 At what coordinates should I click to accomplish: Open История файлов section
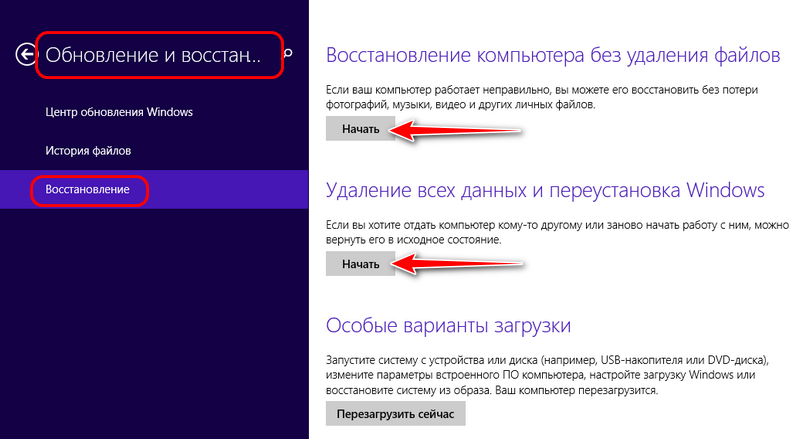tap(88, 151)
